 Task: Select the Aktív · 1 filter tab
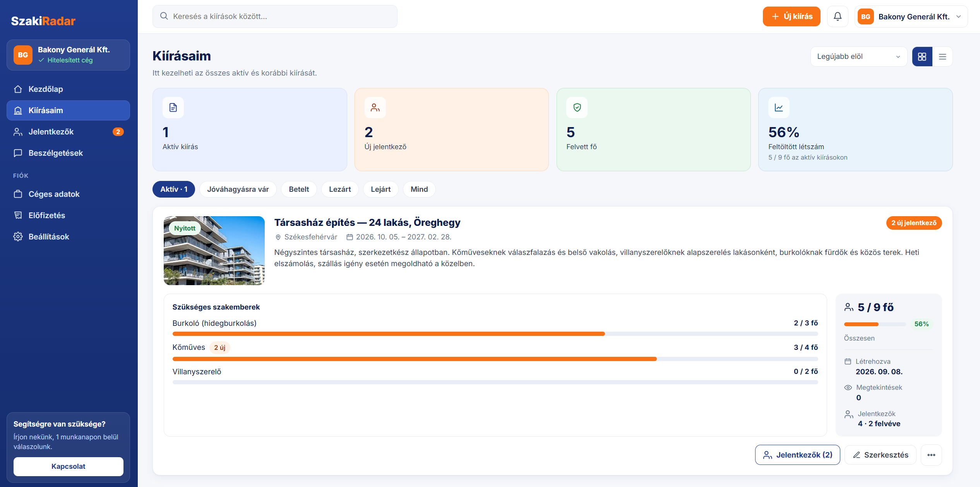(x=174, y=189)
